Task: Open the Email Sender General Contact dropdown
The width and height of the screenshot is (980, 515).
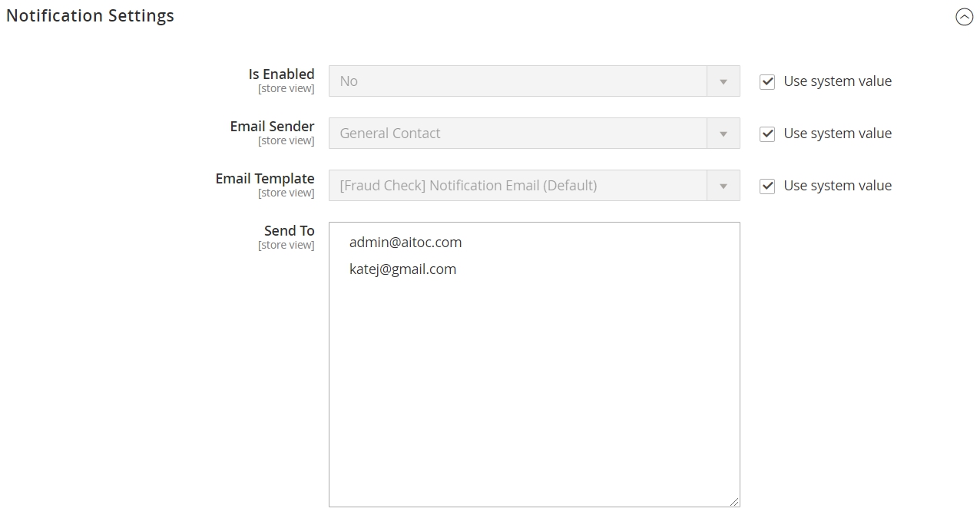Action: pyautogui.click(x=534, y=133)
